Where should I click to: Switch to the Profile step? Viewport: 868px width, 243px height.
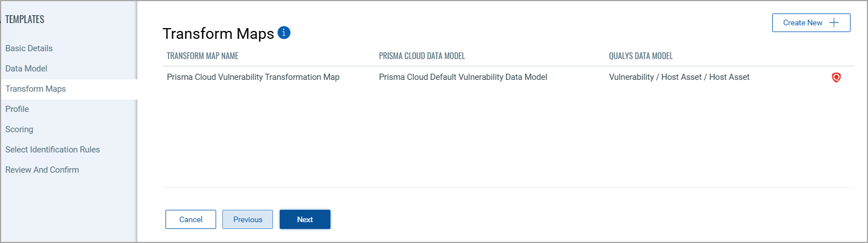17,109
